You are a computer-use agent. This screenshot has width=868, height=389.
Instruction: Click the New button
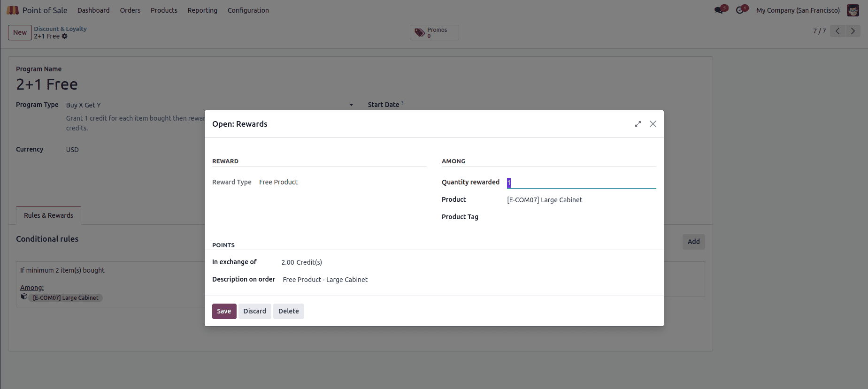(x=20, y=32)
